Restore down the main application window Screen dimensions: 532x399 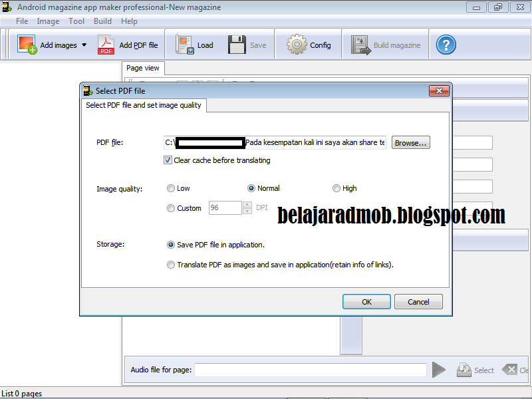click(x=498, y=7)
